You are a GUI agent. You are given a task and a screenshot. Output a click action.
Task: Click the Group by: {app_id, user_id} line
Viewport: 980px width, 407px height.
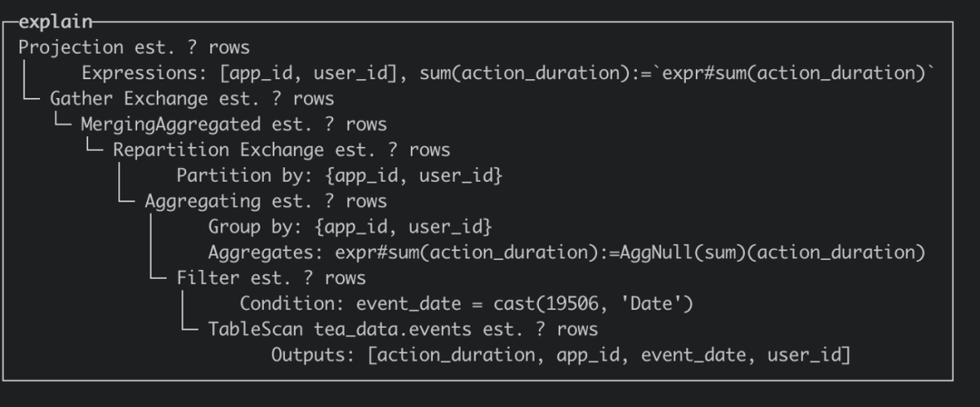point(350,227)
